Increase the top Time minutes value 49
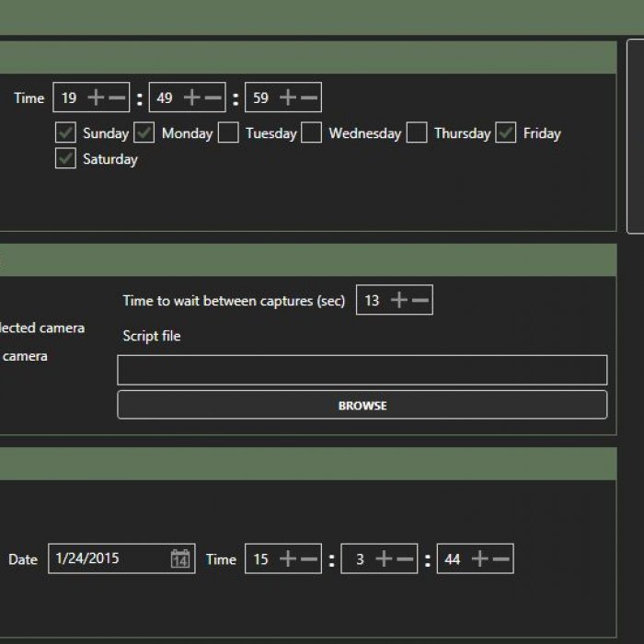Image resolution: width=644 pixels, height=644 pixels. click(x=191, y=98)
